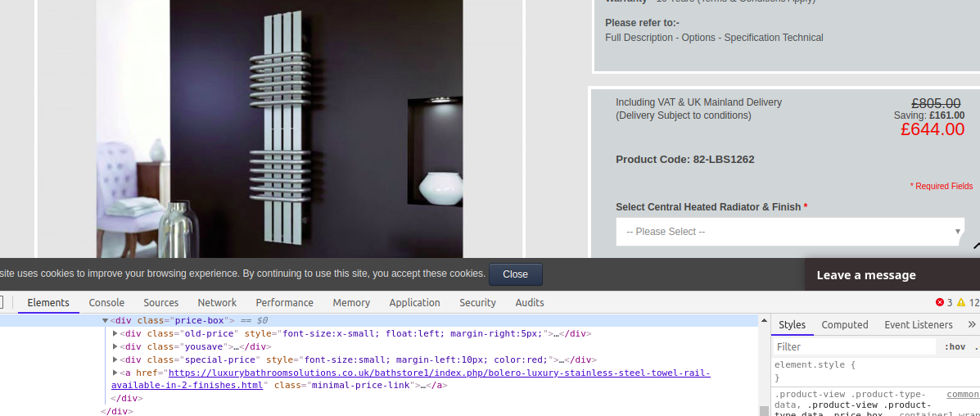Click the styles Filter input field

pyautogui.click(x=853, y=347)
